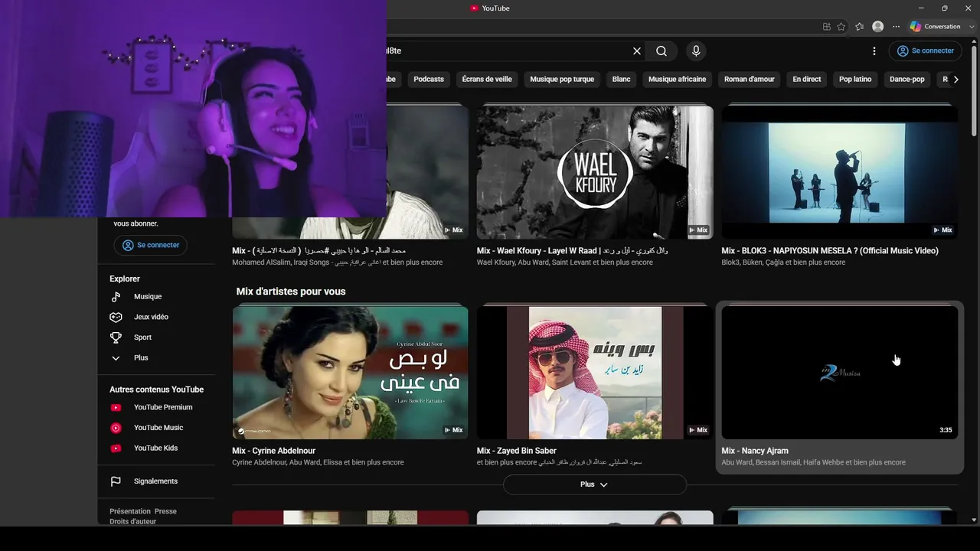Image resolution: width=980 pixels, height=551 pixels.
Task: Play the Cyrine Abdelnour mix thumbnail
Action: click(350, 373)
